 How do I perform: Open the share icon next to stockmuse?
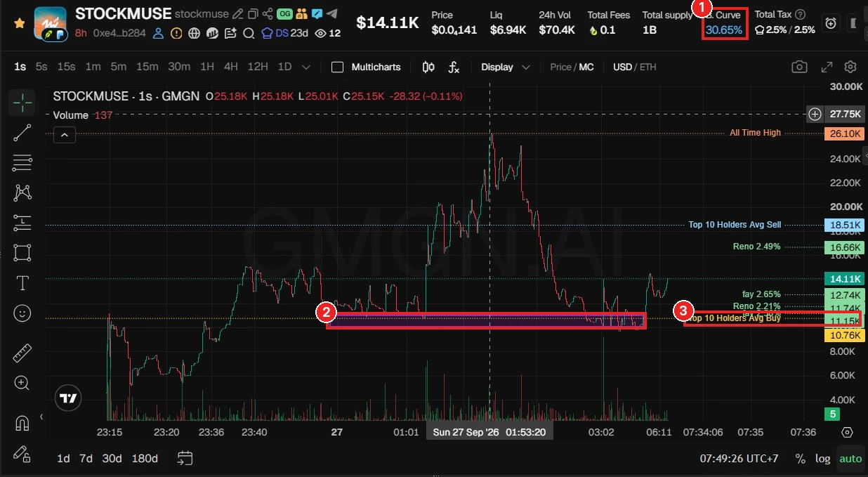267,13
